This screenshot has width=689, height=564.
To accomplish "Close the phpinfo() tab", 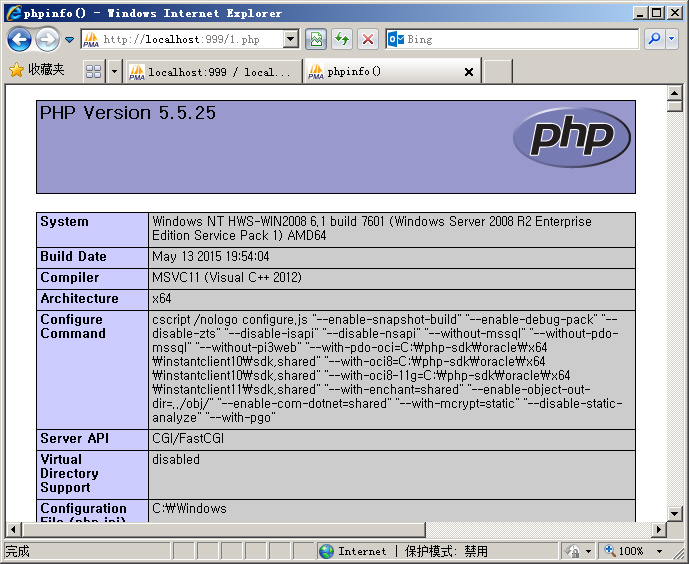I will [469, 72].
